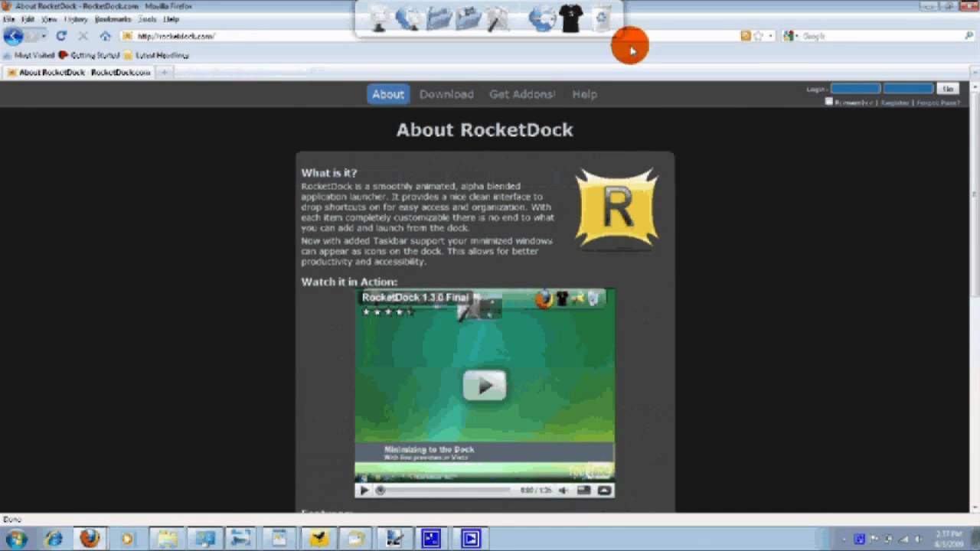Open the History menu

[76, 19]
